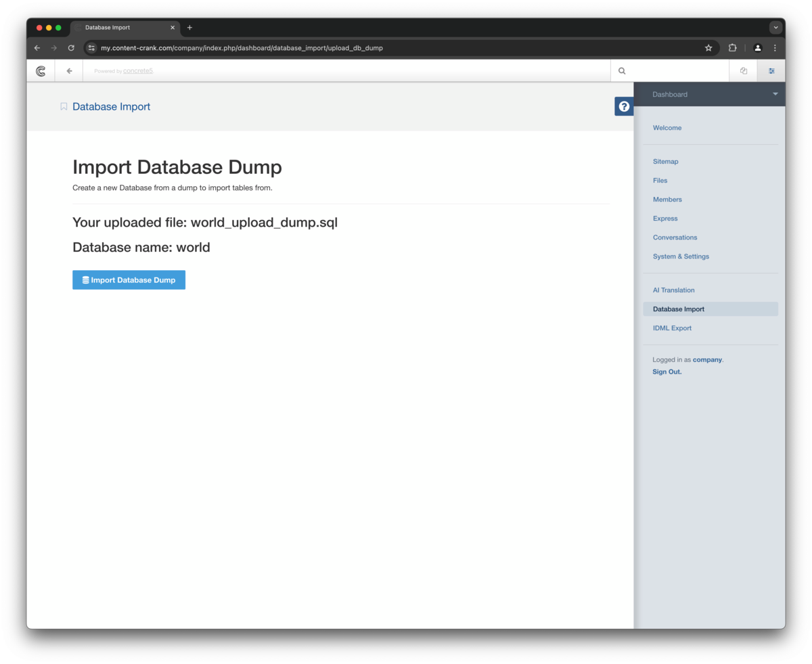
Task: Reload the page in browser
Action: pyautogui.click(x=71, y=48)
